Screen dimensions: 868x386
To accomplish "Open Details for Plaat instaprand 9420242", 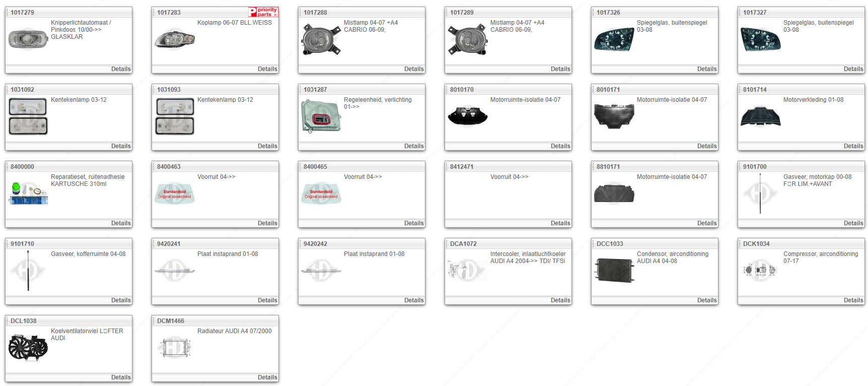I will coord(413,300).
